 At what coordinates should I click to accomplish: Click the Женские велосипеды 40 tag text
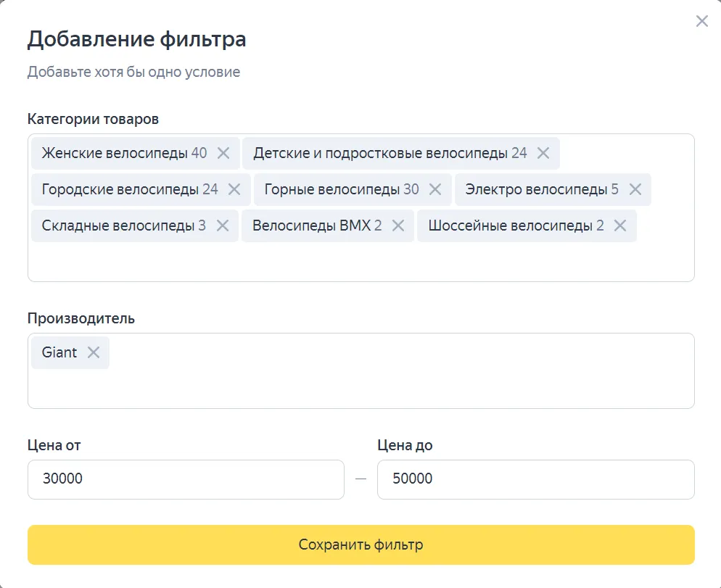pos(124,153)
